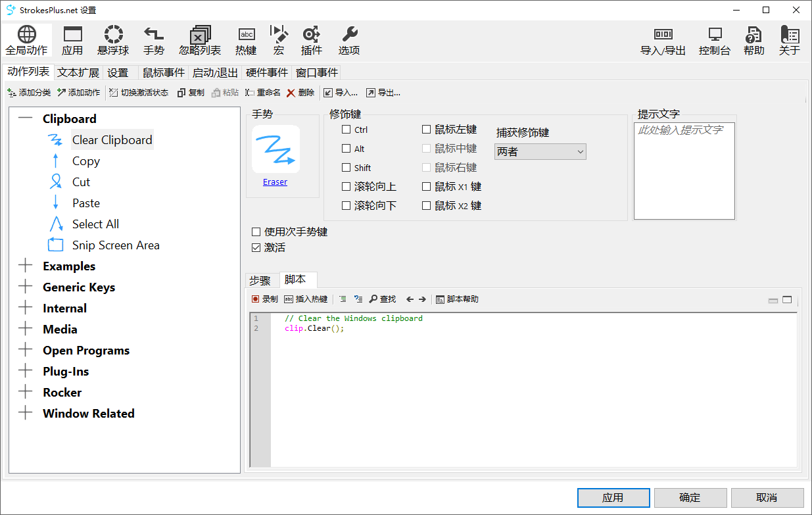
Task: Expand the Examples category
Action: click(x=25, y=266)
